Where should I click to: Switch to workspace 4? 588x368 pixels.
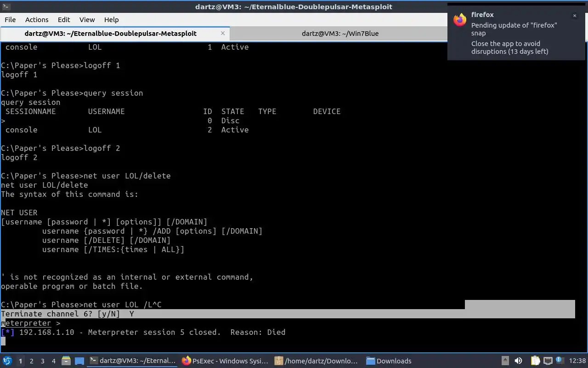[54, 361]
